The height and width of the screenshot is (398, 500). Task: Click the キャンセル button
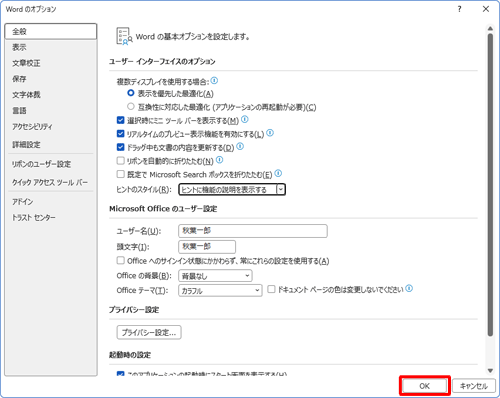click(x=474, y=386)
